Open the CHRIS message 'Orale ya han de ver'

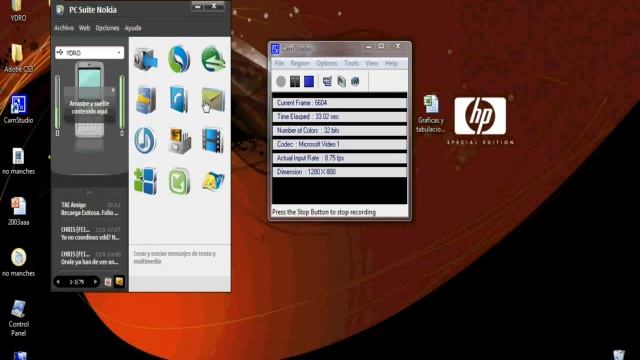90,258
